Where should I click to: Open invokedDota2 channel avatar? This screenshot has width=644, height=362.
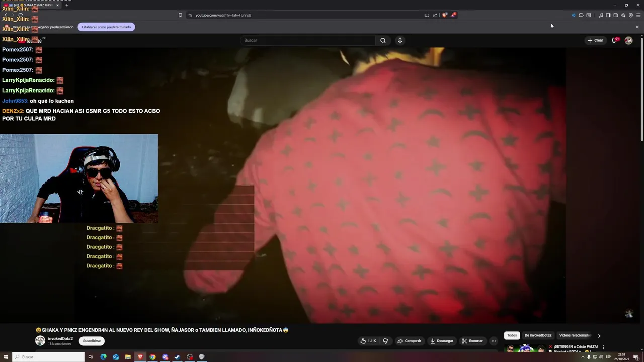point(40,341)
